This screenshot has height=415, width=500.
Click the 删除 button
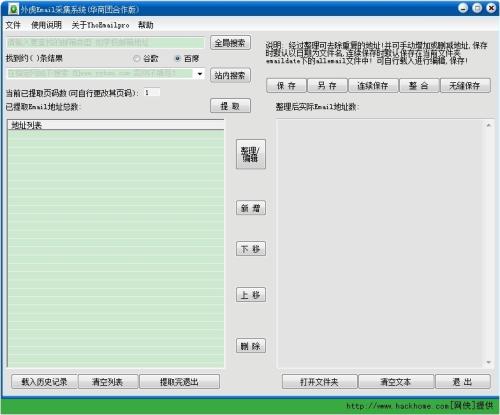click(x=251, y=346)
